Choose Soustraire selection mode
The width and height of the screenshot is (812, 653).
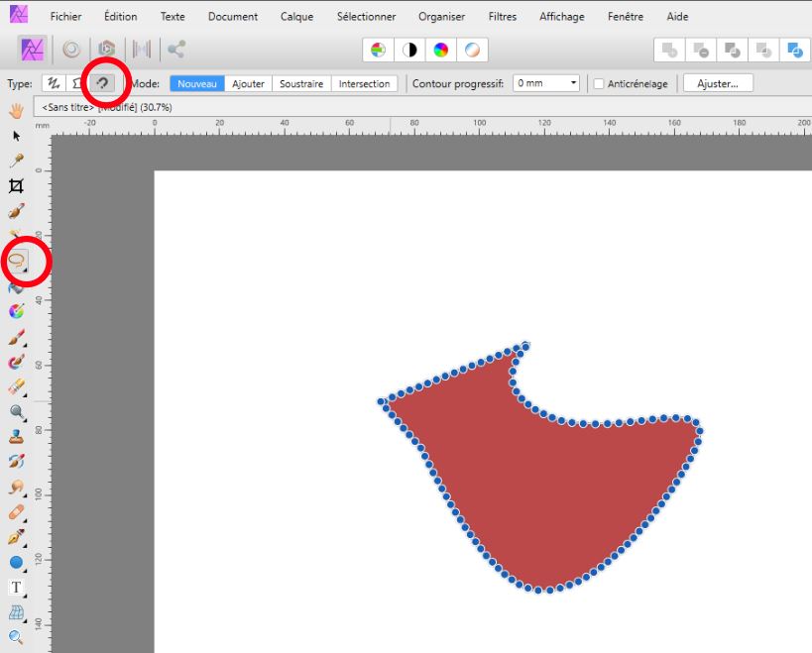[301, 84]
